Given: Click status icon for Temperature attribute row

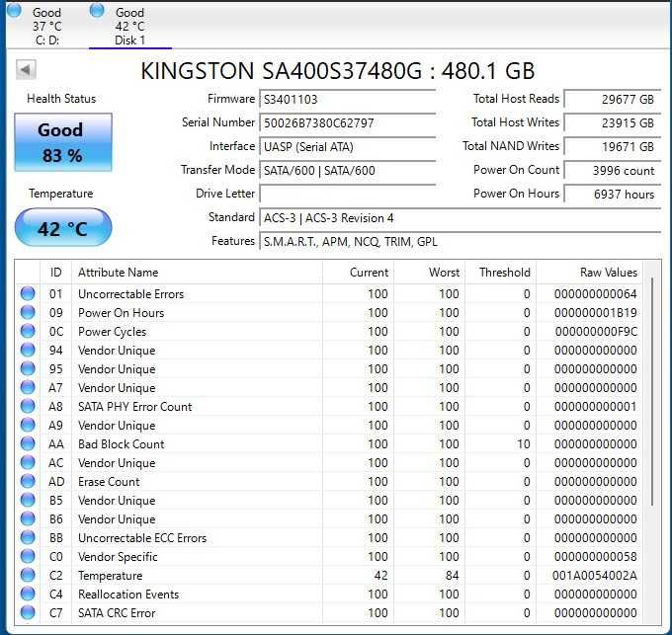Looking at the screenshot, I should point(28,576).
